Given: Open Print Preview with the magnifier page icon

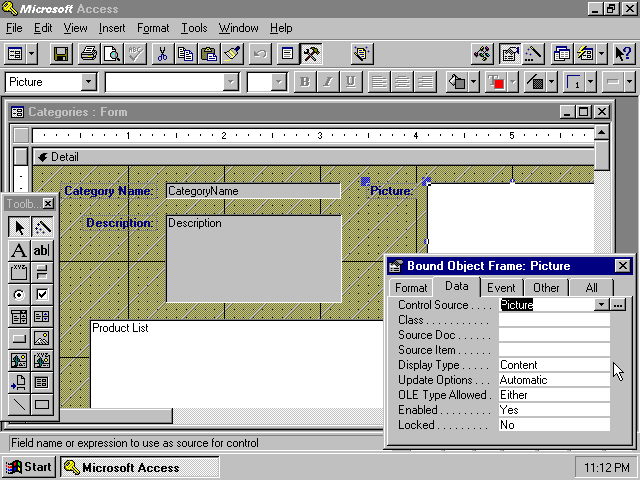Looking at the screenshot, I should 112,54.
